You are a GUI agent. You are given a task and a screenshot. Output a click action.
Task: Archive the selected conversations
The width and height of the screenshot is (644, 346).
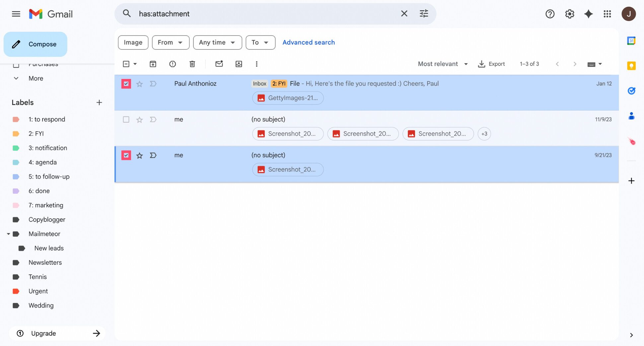pos(153,64)
